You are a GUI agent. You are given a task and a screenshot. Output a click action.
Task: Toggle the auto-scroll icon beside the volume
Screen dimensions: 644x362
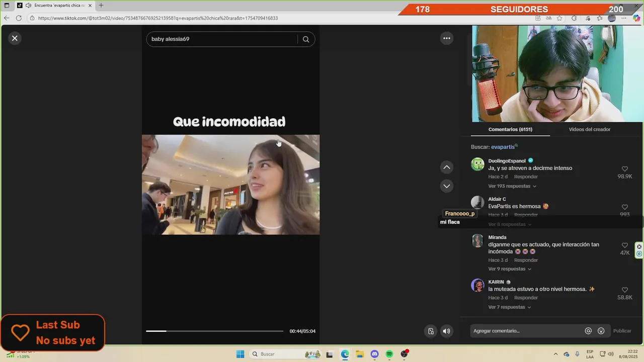[431, 331]
